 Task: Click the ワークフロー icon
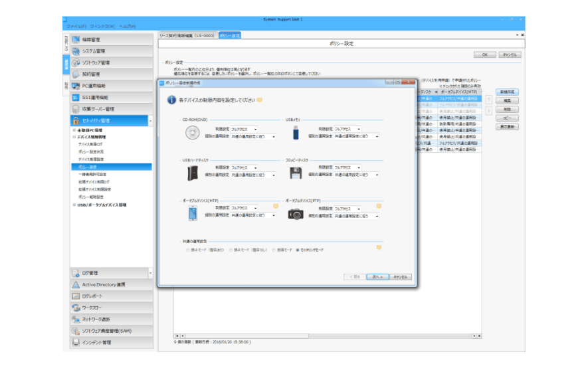[x=76, y=308]
